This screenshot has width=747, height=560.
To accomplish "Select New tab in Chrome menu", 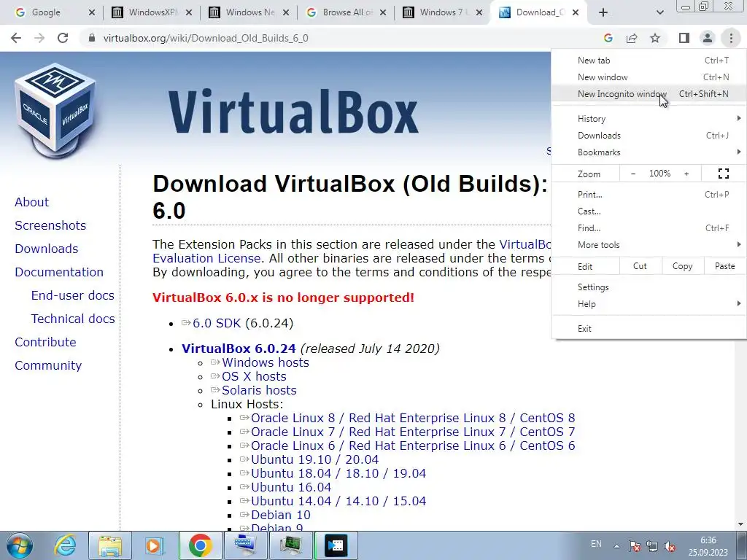I will pyautogui.click(x=649, y=61).
